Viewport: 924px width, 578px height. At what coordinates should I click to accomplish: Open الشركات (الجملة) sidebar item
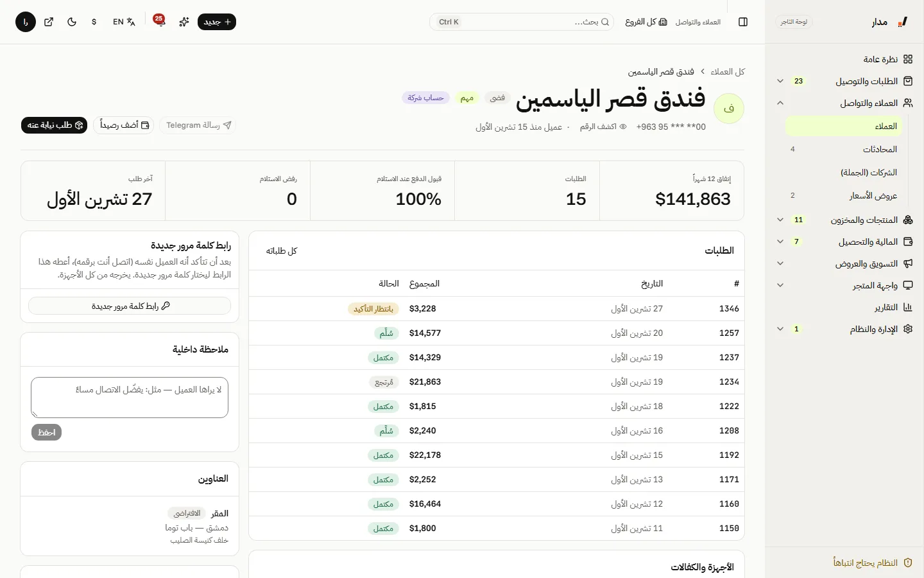click(x=844, y=172)
